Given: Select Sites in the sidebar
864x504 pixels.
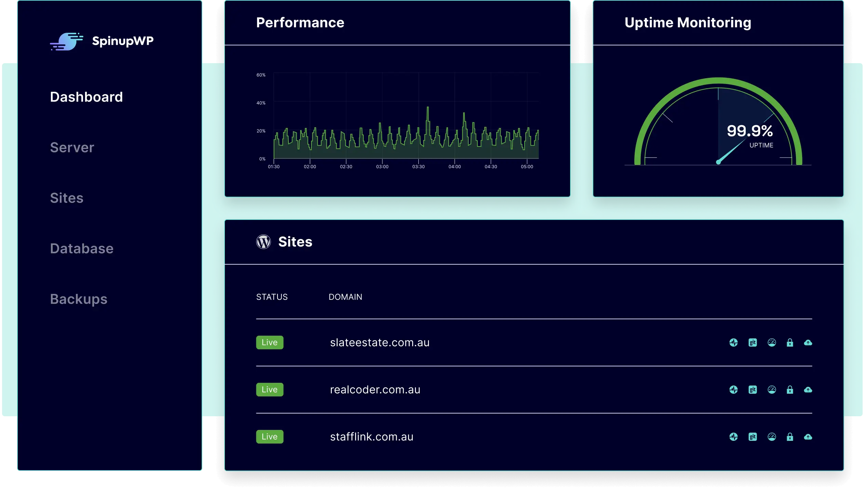Looking at the screenshot, I should [x=67, y=198].
